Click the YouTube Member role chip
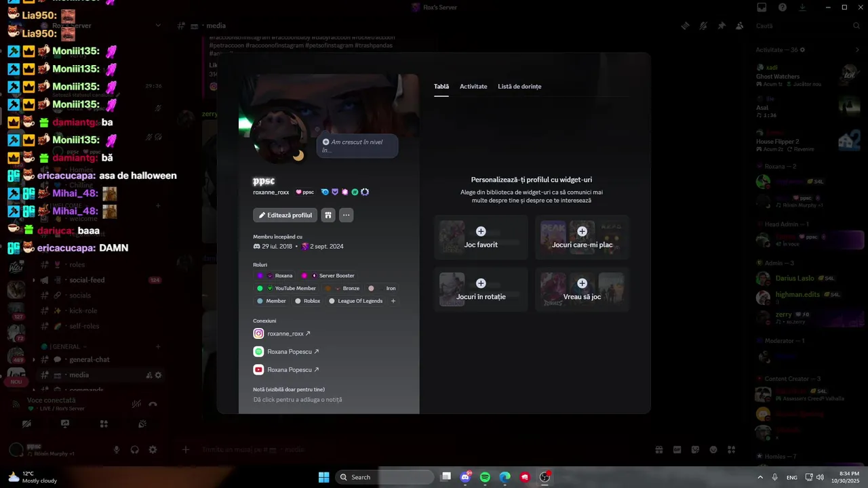The image size is (868, 488). click(x=286, y=288)
